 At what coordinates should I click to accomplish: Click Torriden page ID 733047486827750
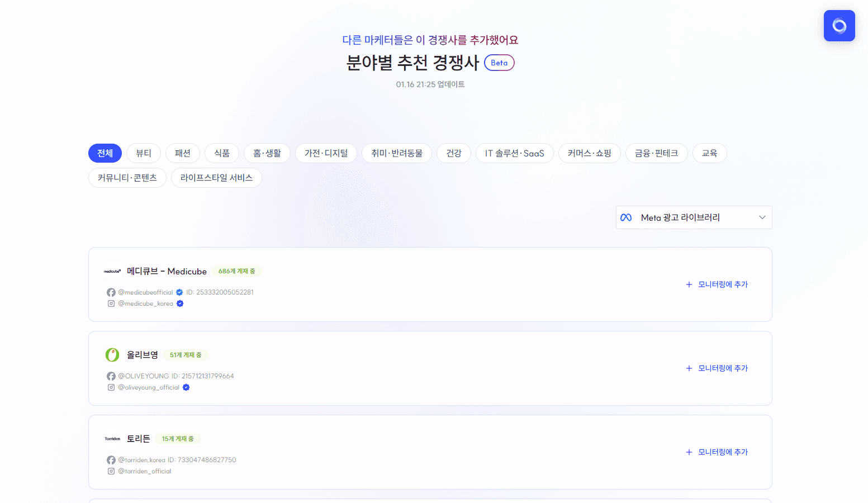(x=202, y=460)
